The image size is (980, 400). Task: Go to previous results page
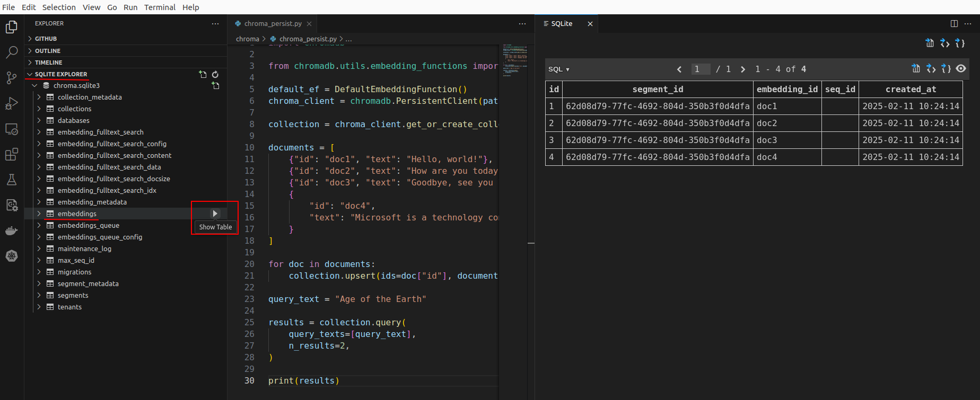click(x=679, y=69)
